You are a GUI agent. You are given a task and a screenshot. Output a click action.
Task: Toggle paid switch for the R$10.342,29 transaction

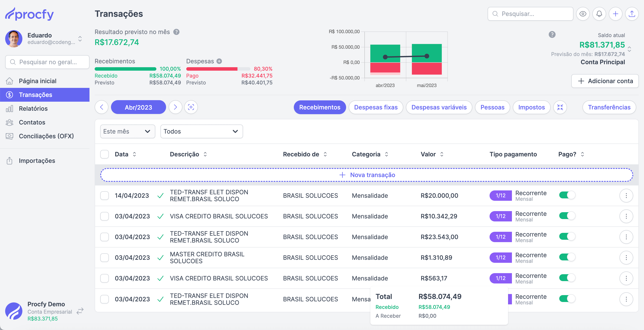[x=567, y=216]
